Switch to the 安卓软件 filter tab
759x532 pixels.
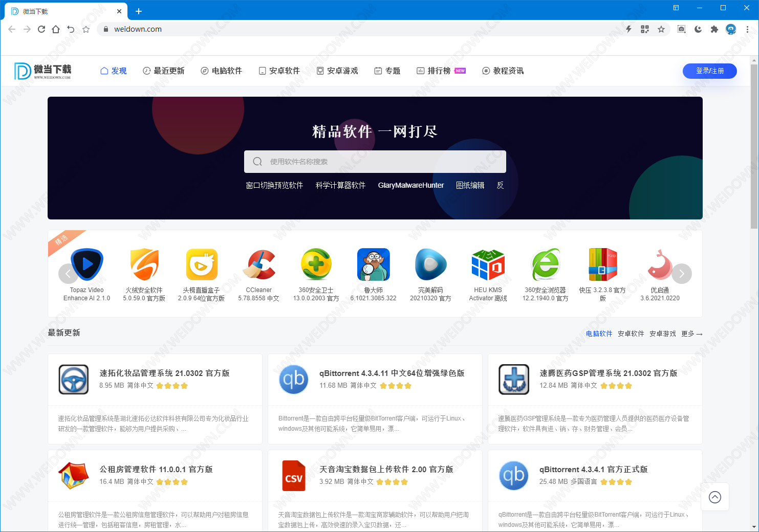point(631,334)
